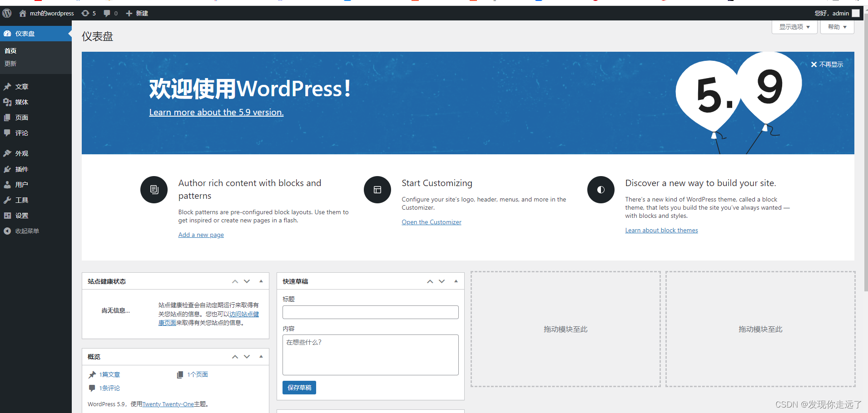868x413 pixels.
Task: Click the 媒体 media icon in sidebar
Action: pyautogui.click(x=7, y=102)
